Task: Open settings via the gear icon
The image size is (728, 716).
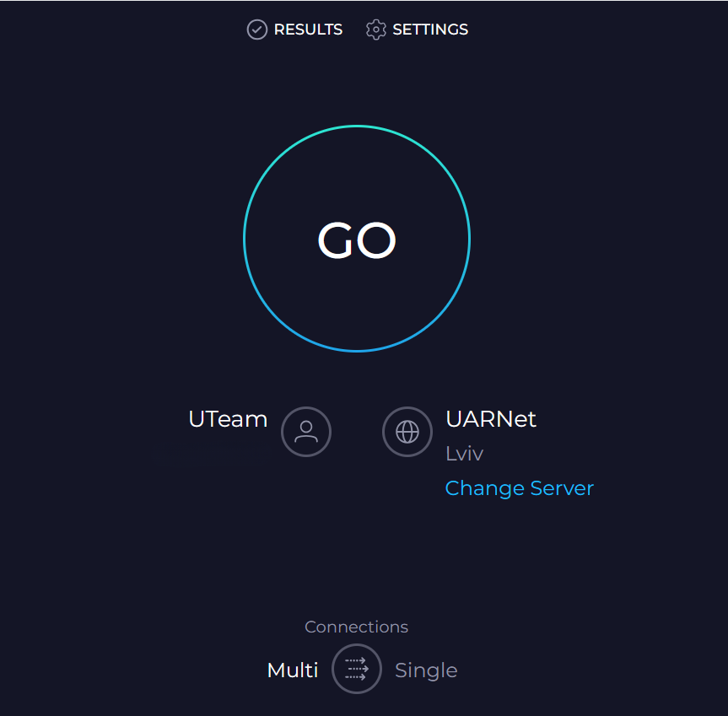Action: (x=376, y=29)
